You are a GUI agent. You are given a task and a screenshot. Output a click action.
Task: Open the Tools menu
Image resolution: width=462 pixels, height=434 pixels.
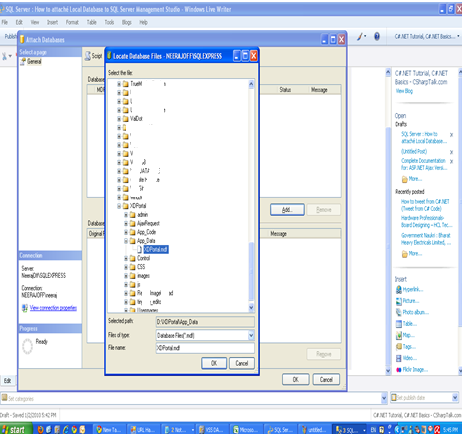click(109, 22)
